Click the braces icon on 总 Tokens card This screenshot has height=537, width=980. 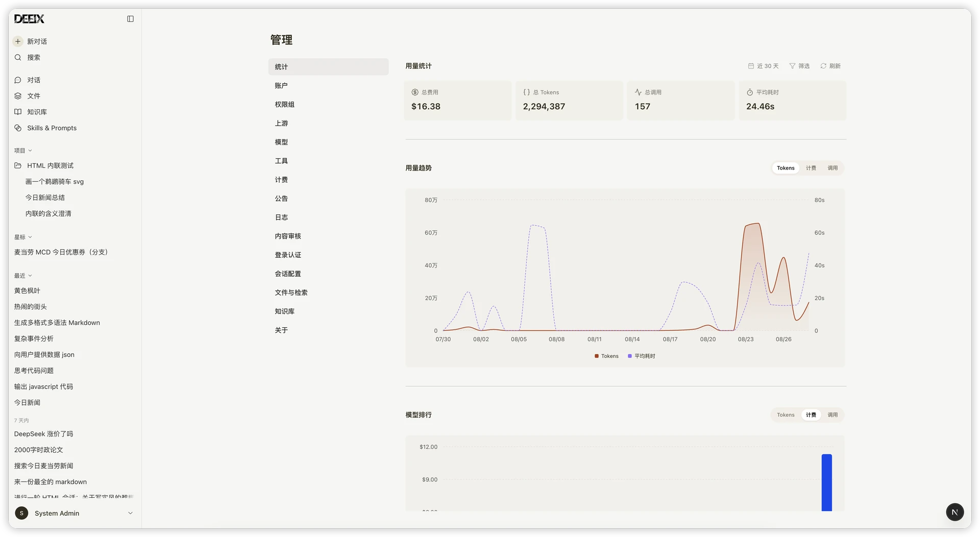pyautogui.click(x=527, y=92)
